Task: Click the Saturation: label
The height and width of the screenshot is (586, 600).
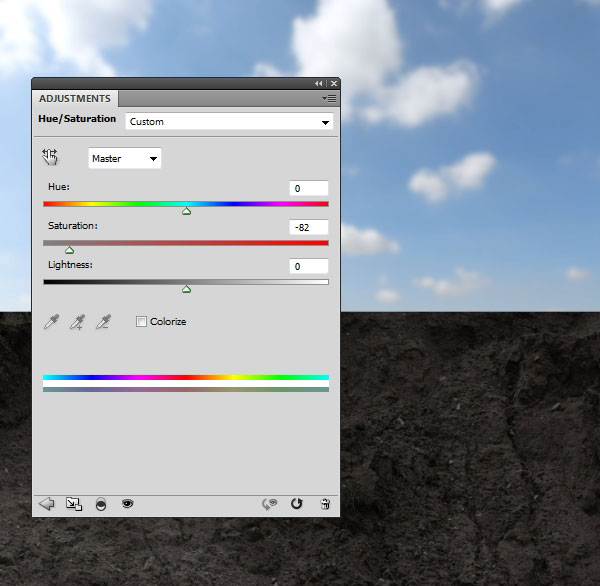Action: tap(73, 226)
